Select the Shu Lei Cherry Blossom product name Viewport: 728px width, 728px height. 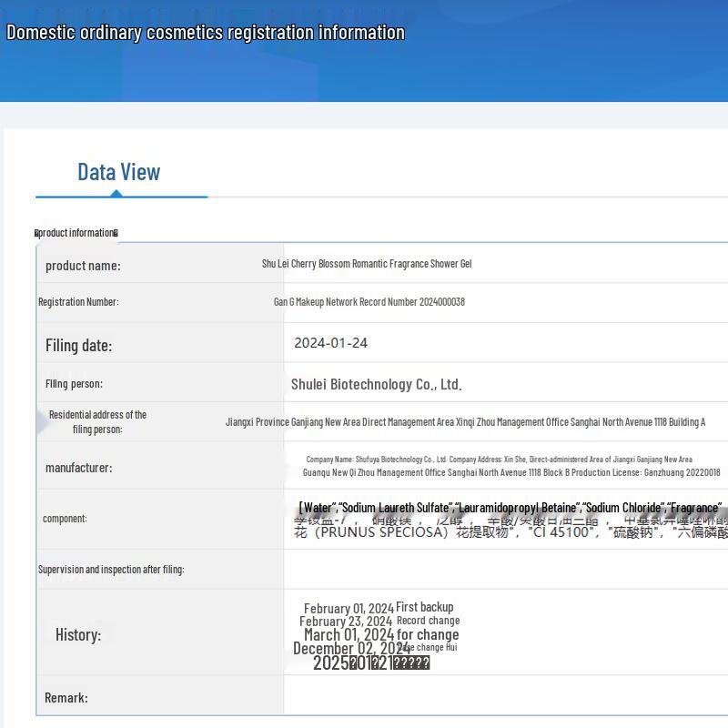tap(367, 264)
